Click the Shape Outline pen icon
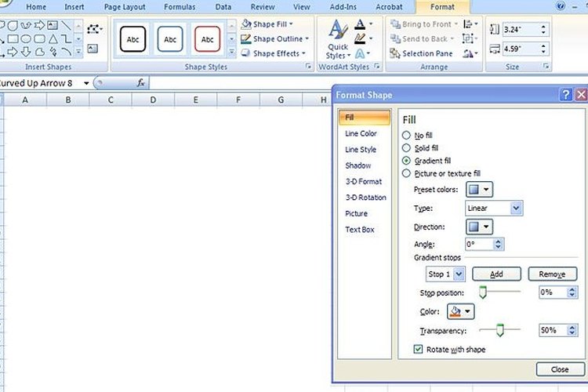Viewport: 588px width, 392px height. (x=245, y=39)
